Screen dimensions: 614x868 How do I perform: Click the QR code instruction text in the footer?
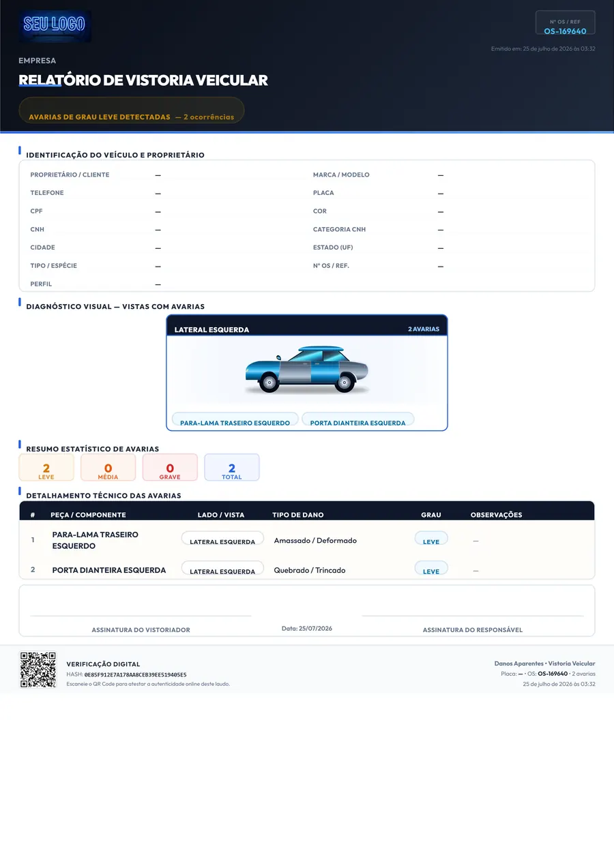148,684
